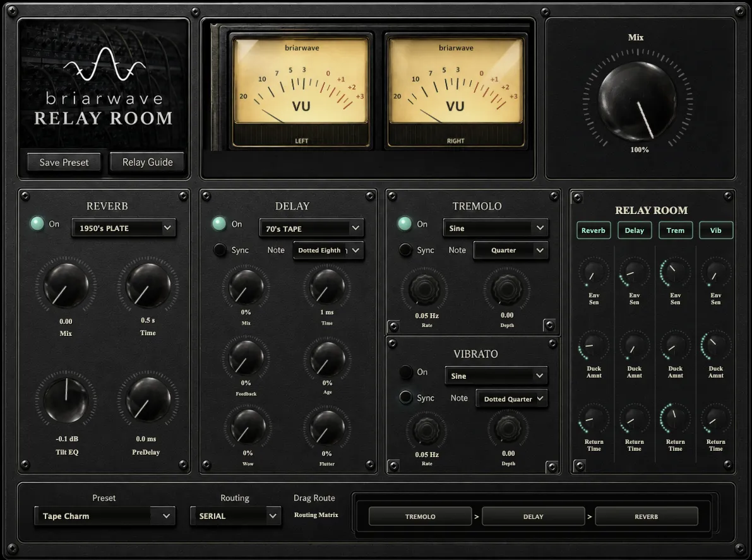The width and height of the screenshot is (752, 560).
Task: Open the Preset Tape Charm dropdown
Action: point(105,516)
